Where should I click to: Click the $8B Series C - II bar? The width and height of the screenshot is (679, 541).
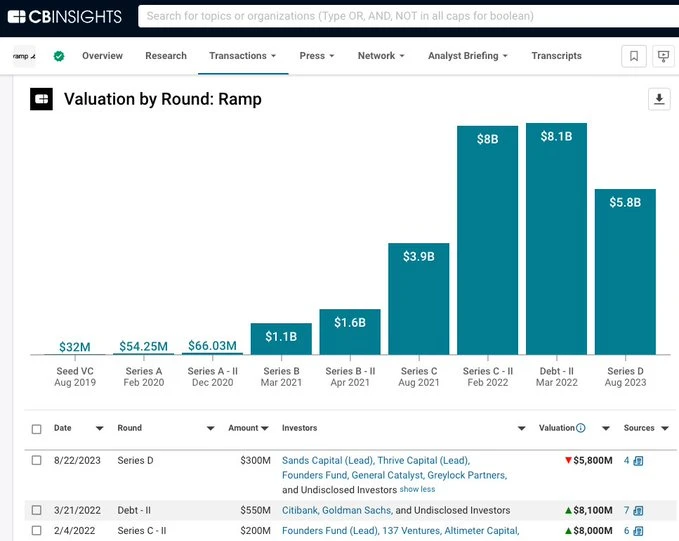(x=488, y=240)
